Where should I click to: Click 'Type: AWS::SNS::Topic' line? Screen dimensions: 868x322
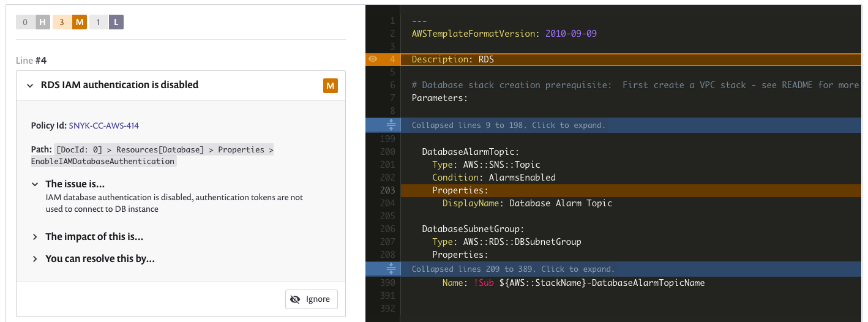[x=486, y=165]
